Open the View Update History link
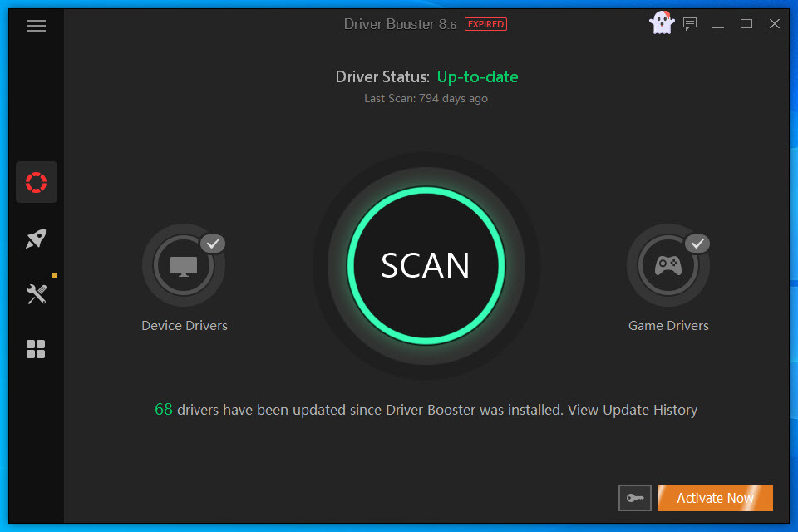The width and height of the screenshot is (798, 532). tap(632, 410)
